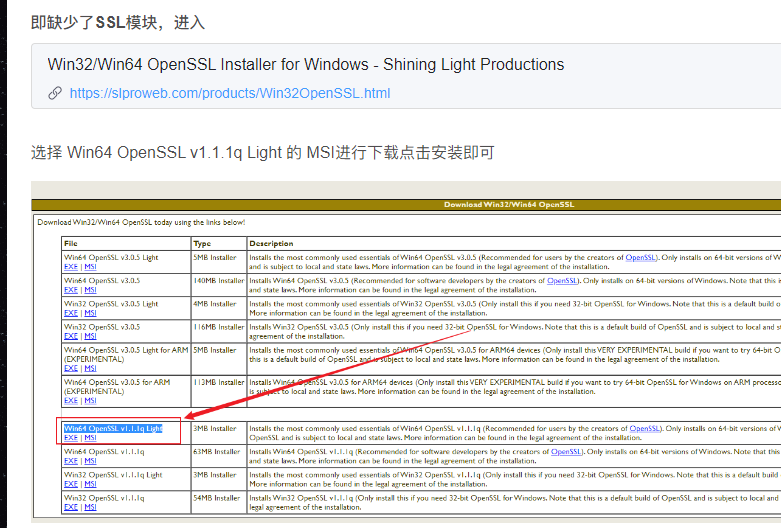Download MSI for Win64 OpenSSL v3.0.5 for ARM 113MB
The image size is (781, 528).
pos(90,401)
